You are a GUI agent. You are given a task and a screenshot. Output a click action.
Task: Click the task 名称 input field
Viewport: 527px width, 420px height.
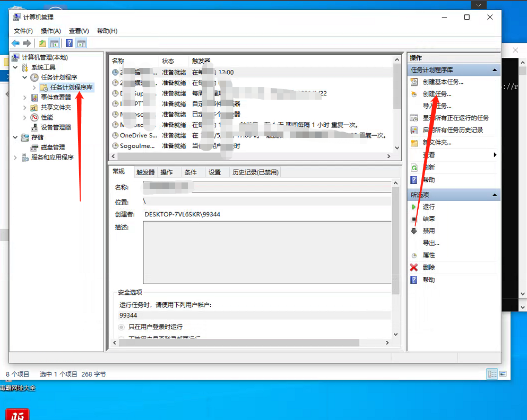267,187
